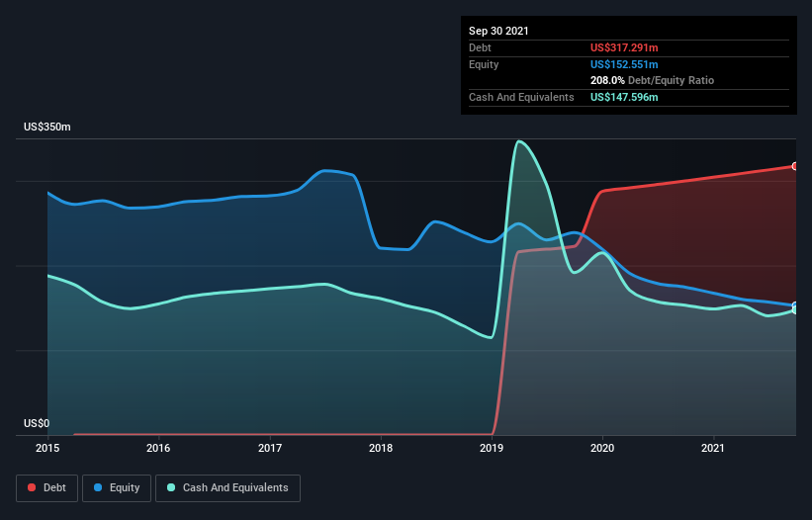Click the US$350m axis label
812x520 pixels.
tap(47, 127)
